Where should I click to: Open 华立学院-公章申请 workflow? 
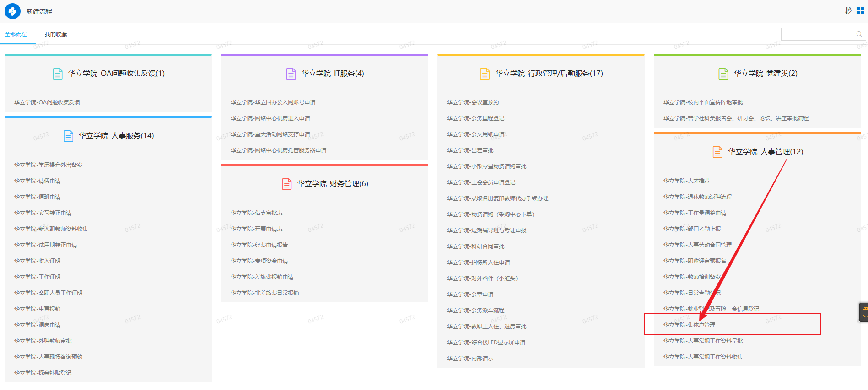470,294
